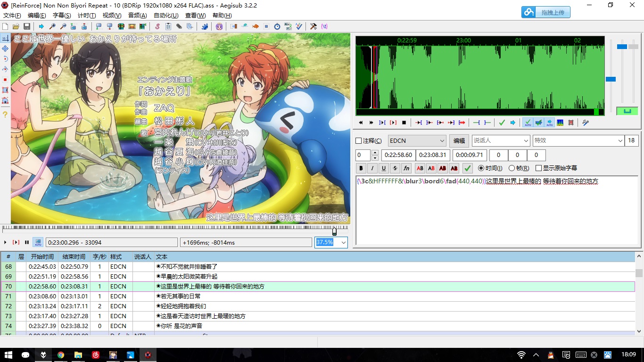Open the 自动化 Automation menu
The height and width of the screenshot is (362, 644).
[165, 16]
